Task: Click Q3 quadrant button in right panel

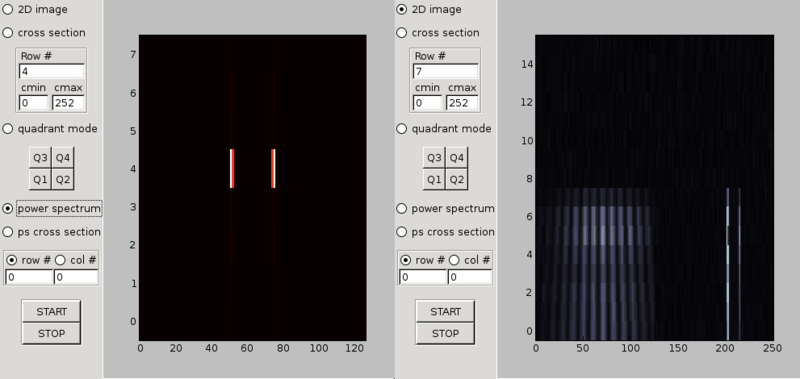Action: pos(434,158)
